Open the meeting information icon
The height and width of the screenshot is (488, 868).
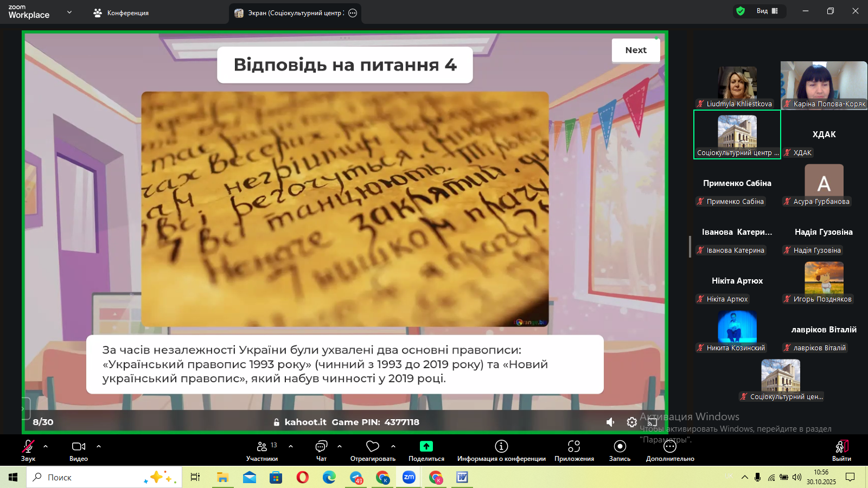tap(501, 446)
